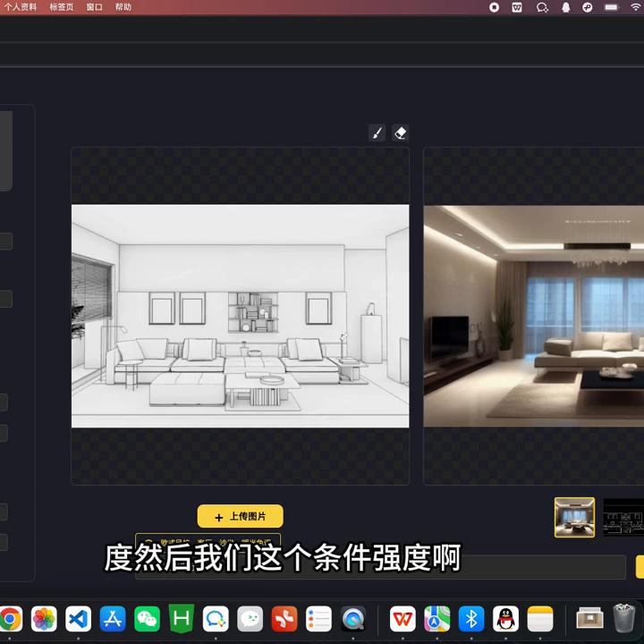Check battery status in menu bar
The height and width of the screenshot is (644, 644).
[611, 7]
